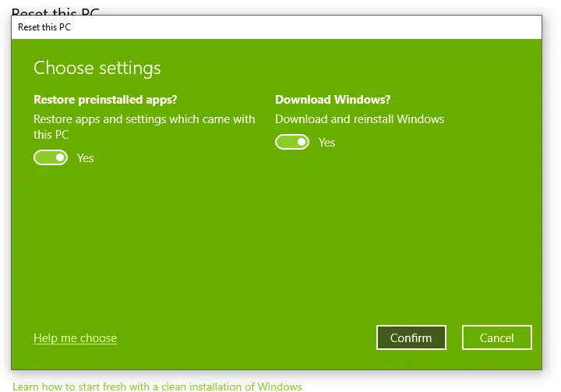Click the 'Restore preinstalled apps?' label
561x392 pixels.
click(x=105, y=100)
